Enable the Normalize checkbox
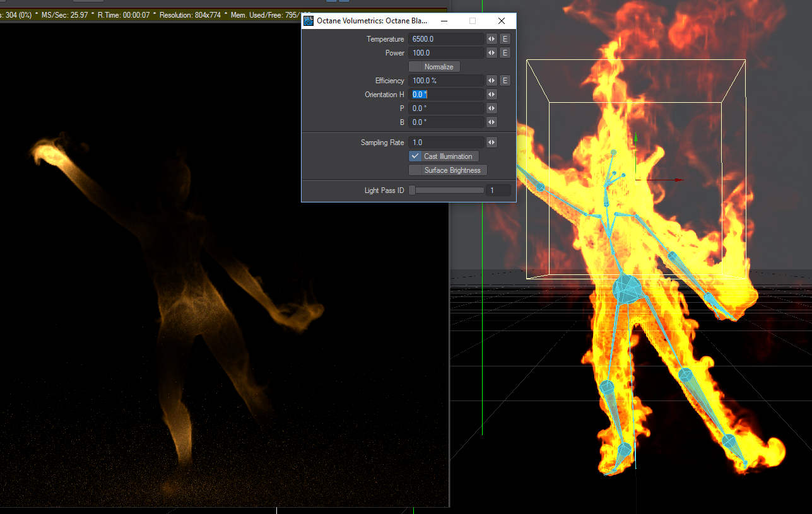This screenshot has width=812, height=514. pyautogui.click(x=416, y=67)
